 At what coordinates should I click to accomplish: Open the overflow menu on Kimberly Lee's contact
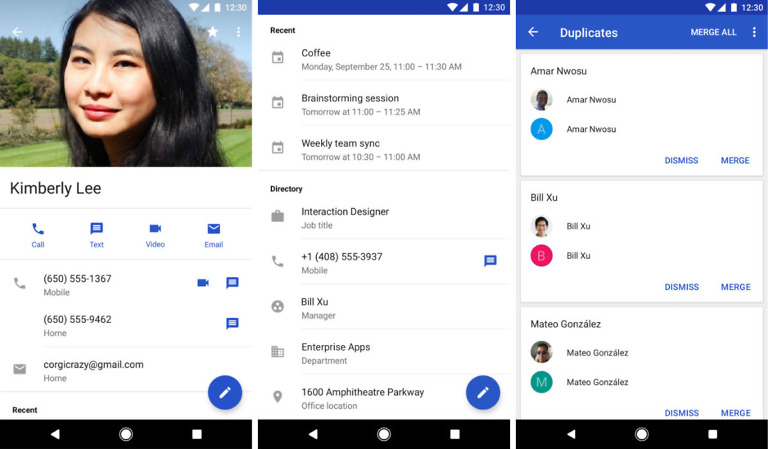pyautogui.click(x=239, y=32)
